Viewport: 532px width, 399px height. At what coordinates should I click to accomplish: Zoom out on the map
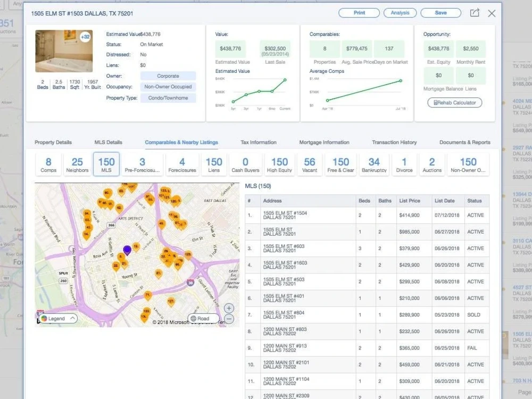click(229, 319)
